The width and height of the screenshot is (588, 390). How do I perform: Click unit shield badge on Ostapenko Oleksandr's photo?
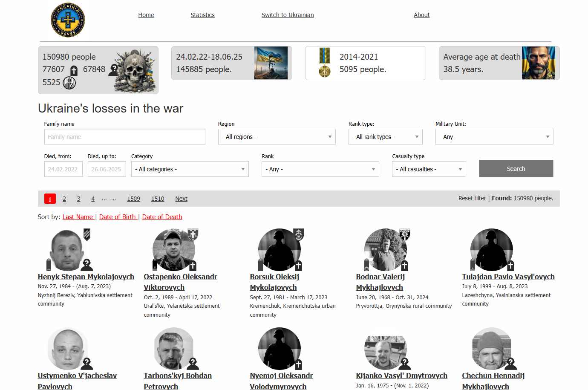click(193, 234)
